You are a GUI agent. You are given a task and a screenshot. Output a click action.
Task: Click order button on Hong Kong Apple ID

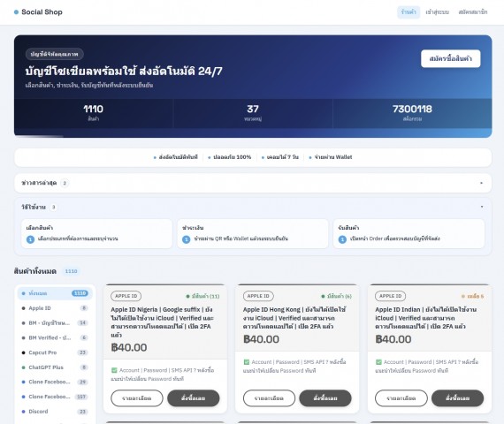(x=325, y=398)
